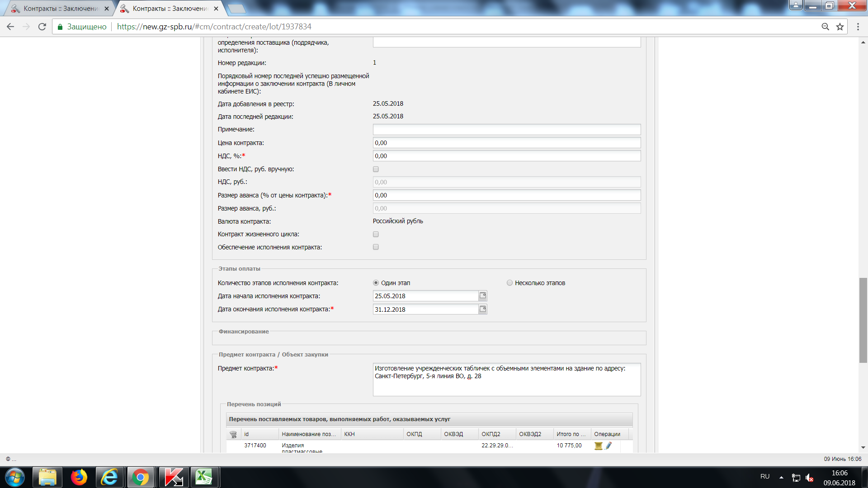The height and width of the screenshot is (488, 868).
Task: Show hidden system tray icons arrow
Action: click(x=781, y=477)
